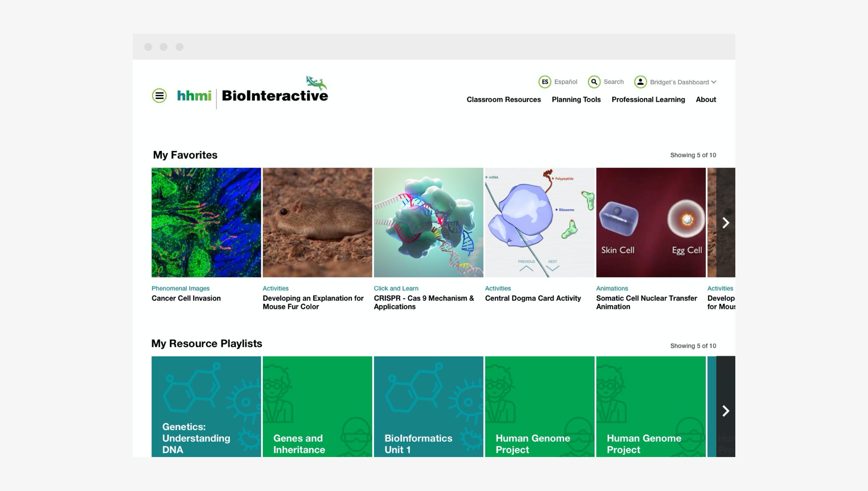Screen dimensions: 868x491
Task: Click the user profile avatar icon
Action: click(640, 82)
